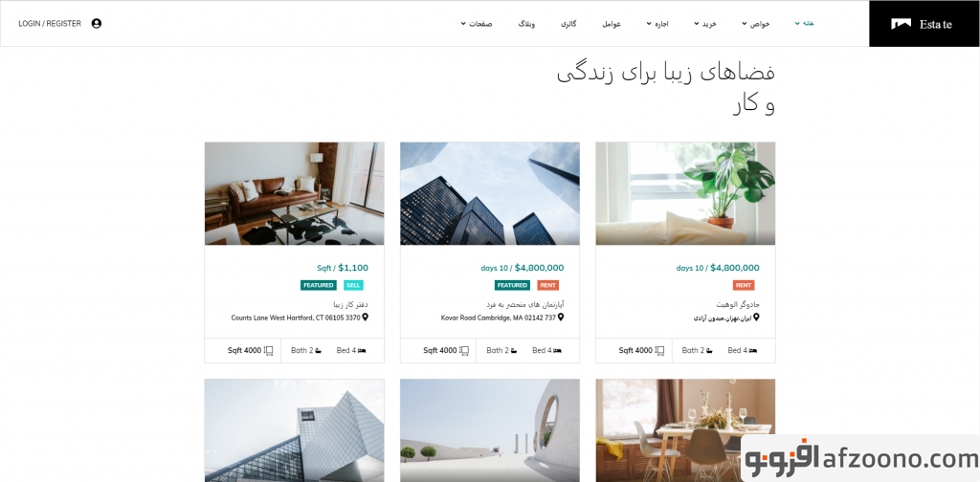This screenshot has width=980, height=482.
Task: Open the آپارتمان های منحصر به فرد listing title
Action: 525,305
